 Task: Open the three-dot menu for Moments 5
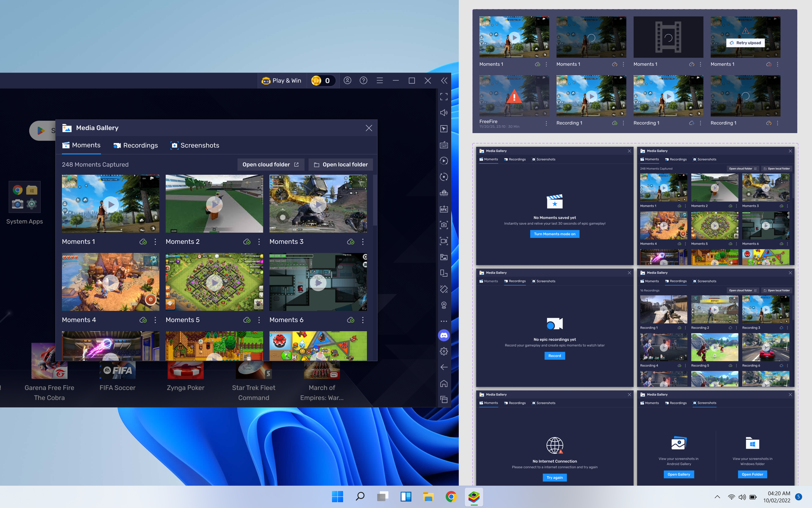point(259,320)
